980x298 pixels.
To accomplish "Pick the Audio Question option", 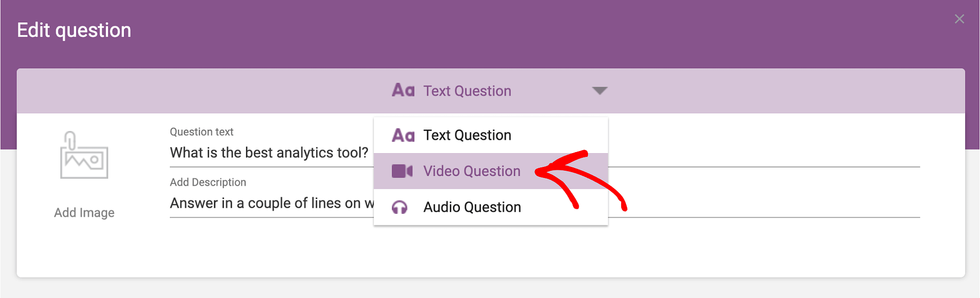I will pyautogui.click(x=472, y=207).
